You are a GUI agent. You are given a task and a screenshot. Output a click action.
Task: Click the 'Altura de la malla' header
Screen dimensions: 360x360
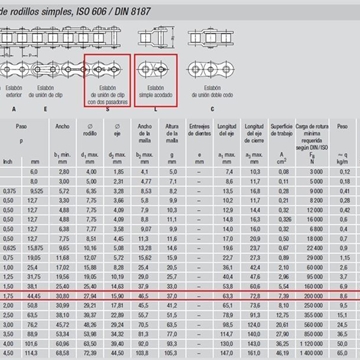click(172, 133)
